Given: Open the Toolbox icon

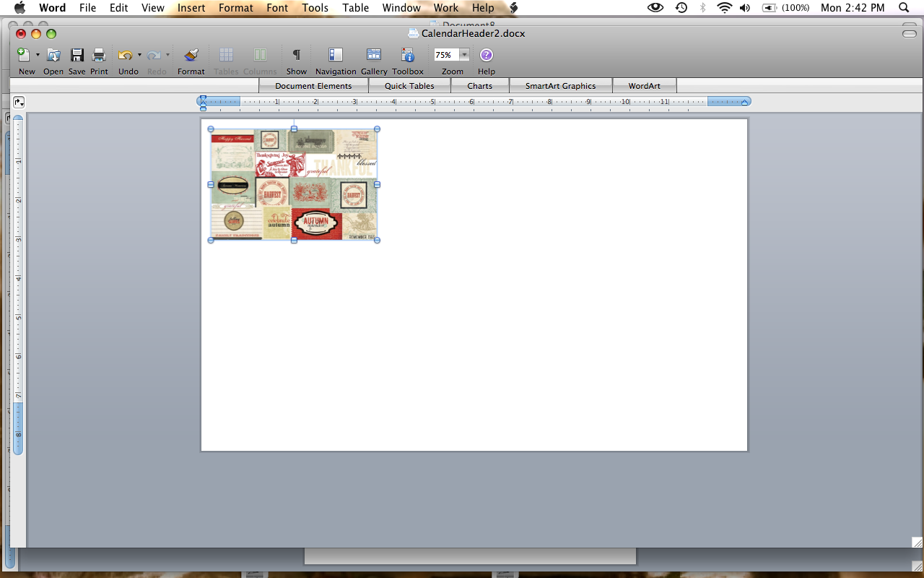Looking at the screenshot, I should click(408, 55).
